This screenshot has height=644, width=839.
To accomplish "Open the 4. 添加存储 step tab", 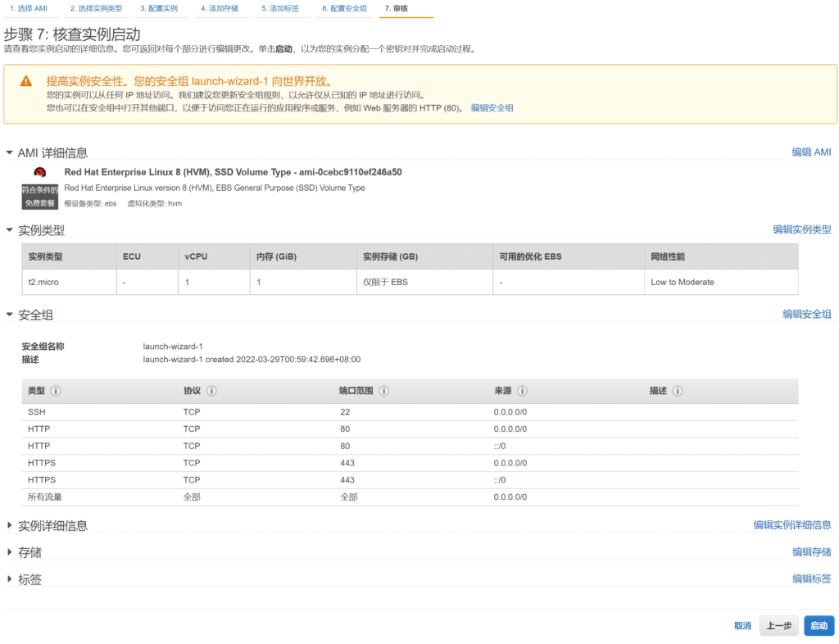I will tap(220, 8).
